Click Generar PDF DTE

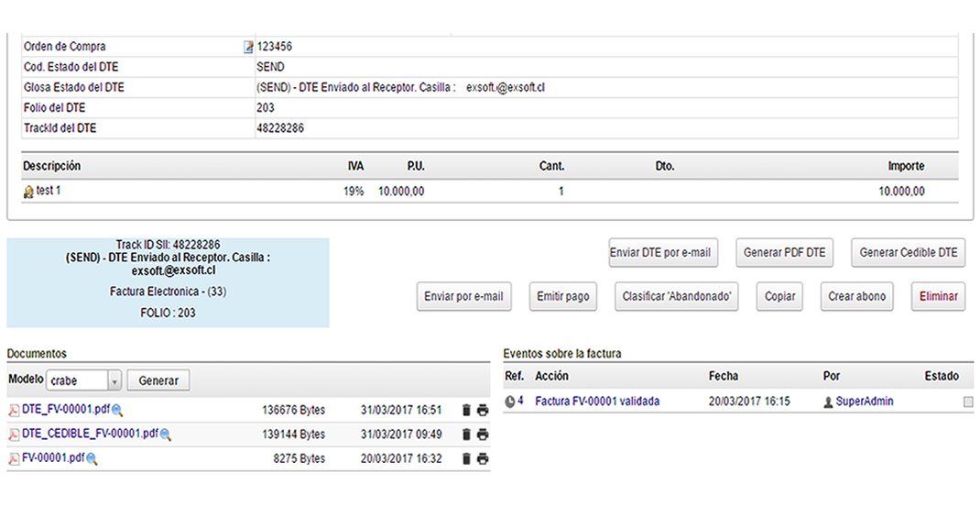784,253
